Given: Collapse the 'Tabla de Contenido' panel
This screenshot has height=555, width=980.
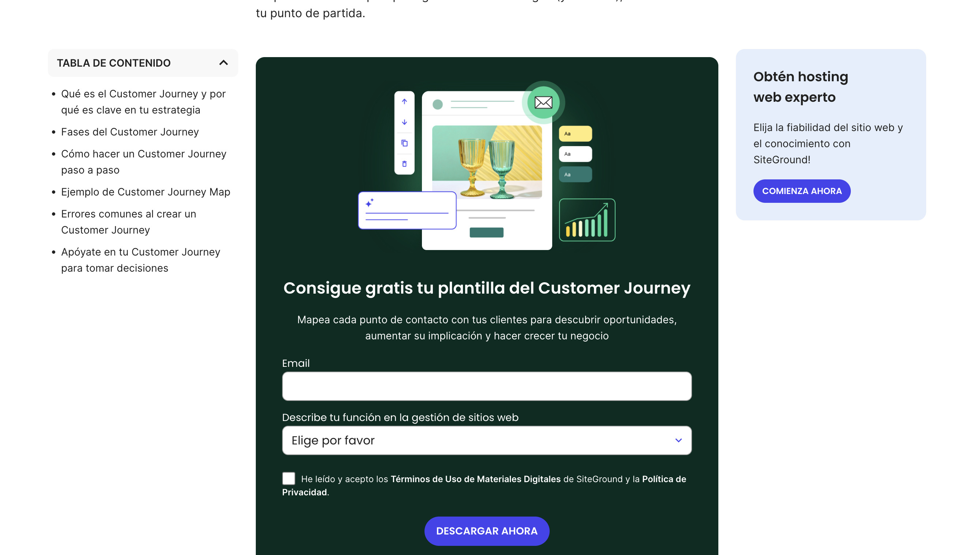Looking at the screenshot, I should [x=224, y=63].
